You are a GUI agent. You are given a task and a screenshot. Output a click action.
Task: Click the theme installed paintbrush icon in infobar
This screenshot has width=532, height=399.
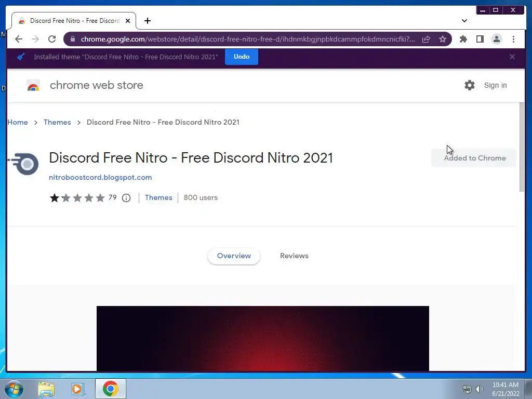coord(21,57)
